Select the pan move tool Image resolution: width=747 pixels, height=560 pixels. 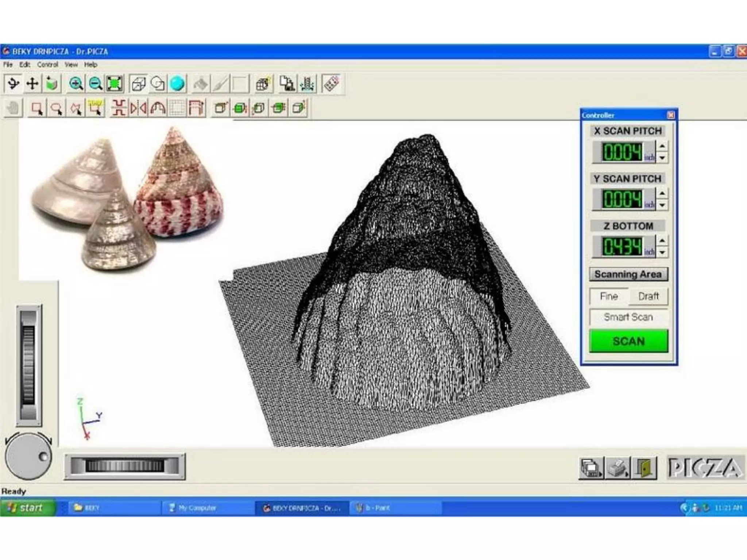coord(32,84)
